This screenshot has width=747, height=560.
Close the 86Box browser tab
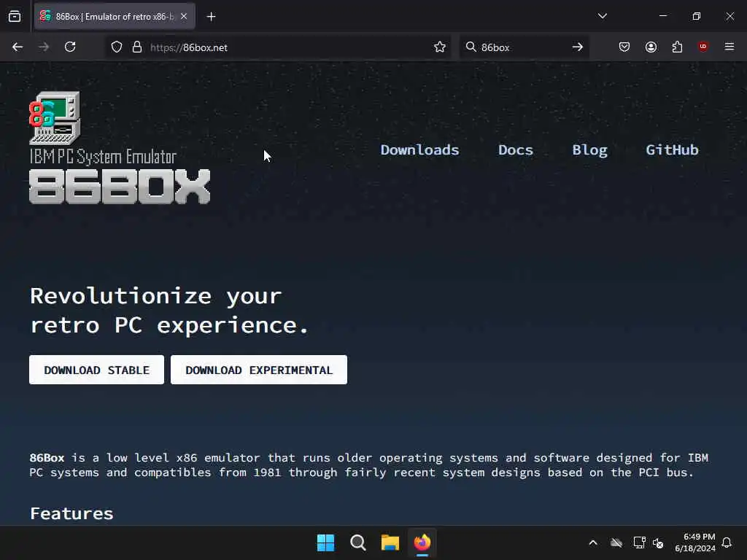(184, 16)
